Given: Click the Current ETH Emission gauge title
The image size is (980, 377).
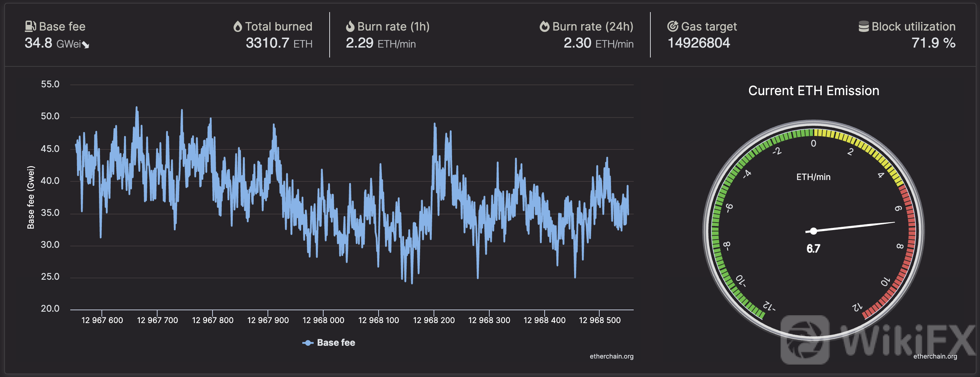Looking at the screenshot, I should tap(813, 91).
